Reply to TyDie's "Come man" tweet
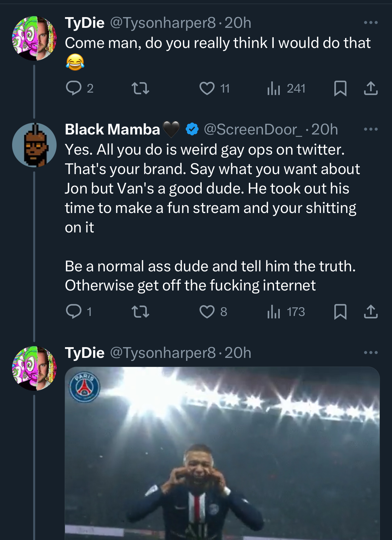The image size is (392, 540). coord(74,88)
